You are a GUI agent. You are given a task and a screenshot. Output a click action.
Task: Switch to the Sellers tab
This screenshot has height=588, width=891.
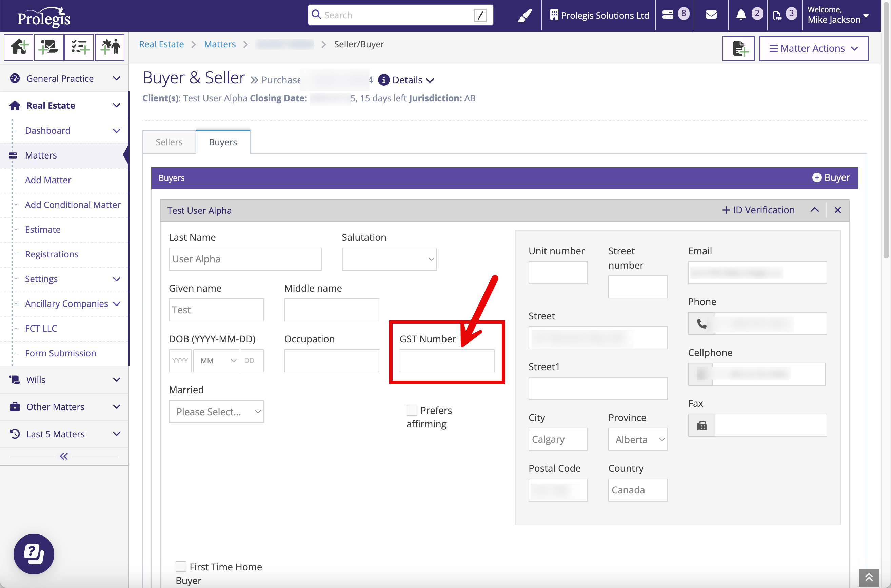(169, 142)
